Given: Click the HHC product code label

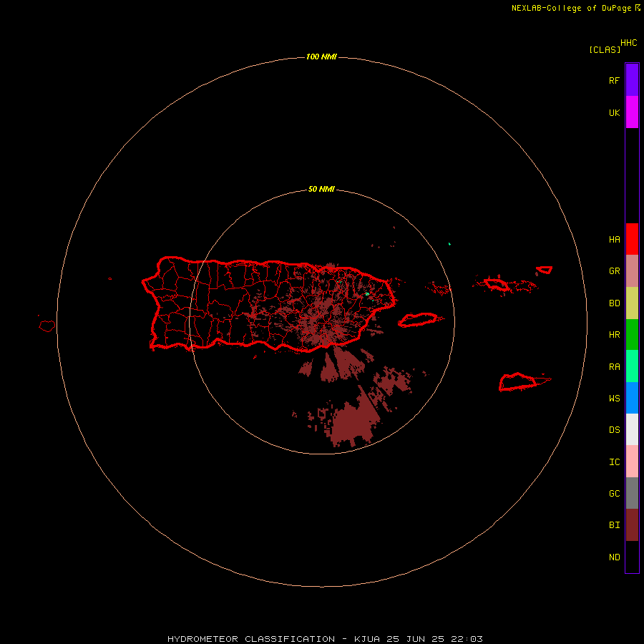Looking at the screenshot, I should [x=629, y=43].
